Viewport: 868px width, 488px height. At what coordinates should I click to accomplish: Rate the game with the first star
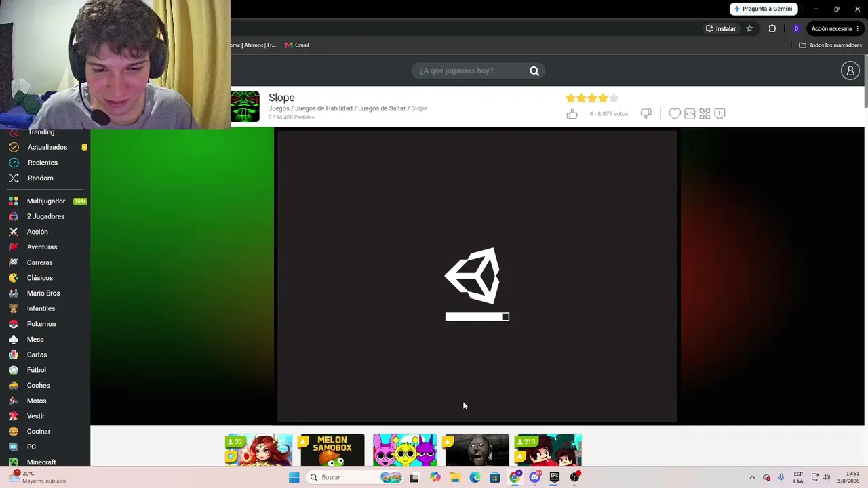570,98
